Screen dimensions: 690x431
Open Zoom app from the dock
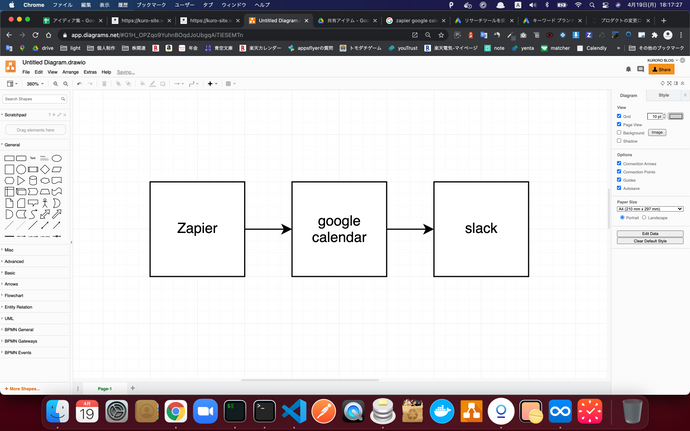click(x=205, y=412)
